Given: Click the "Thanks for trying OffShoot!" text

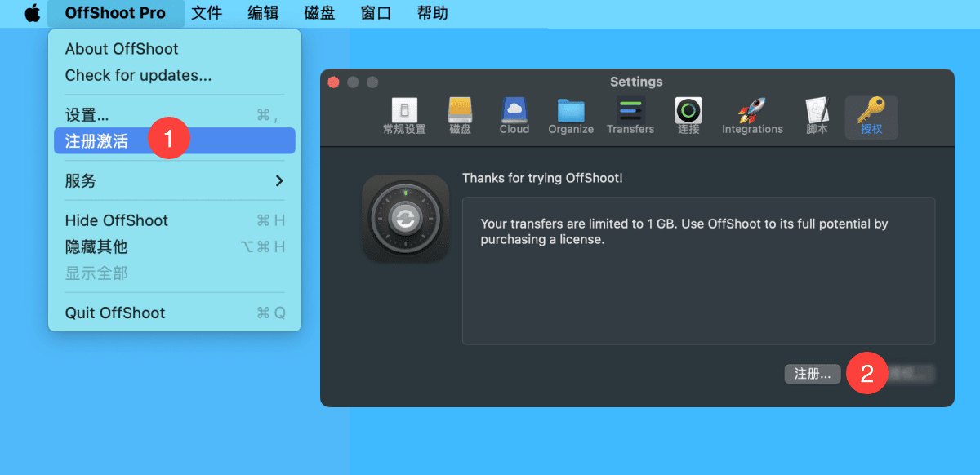Looking at the screenshot, I should point(542,178).
